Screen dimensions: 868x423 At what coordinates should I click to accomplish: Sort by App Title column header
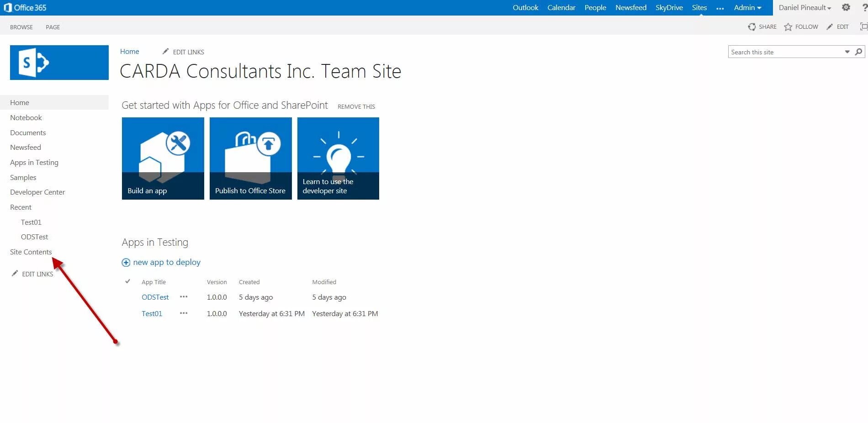pos(153,282)
